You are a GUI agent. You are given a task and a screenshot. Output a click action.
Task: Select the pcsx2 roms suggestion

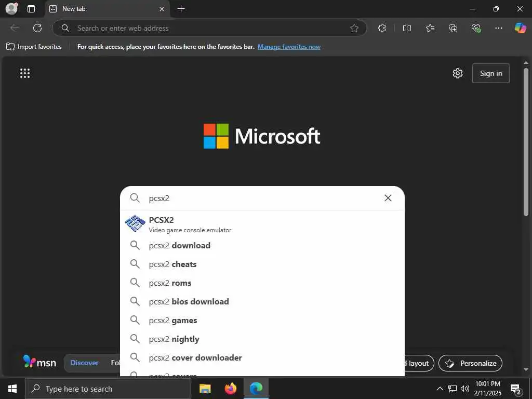pyautogui.click(x=262, y=283)
